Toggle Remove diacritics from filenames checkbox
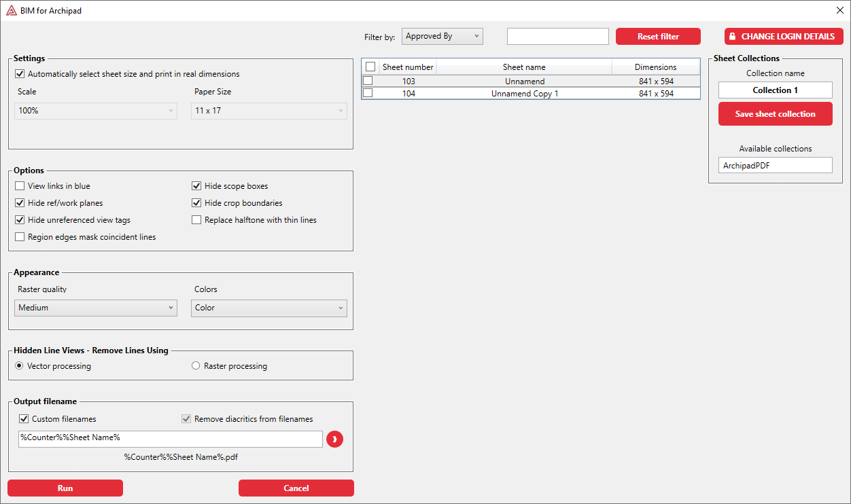This screenshot has width=851, height=504. click(x=186, y=419)
